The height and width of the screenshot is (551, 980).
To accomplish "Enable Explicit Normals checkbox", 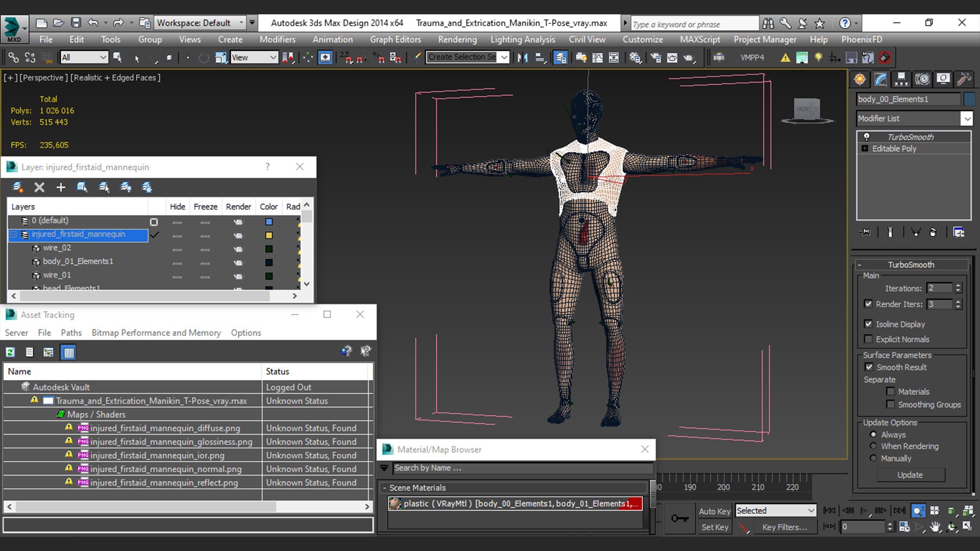I will [x=868, y=339].
